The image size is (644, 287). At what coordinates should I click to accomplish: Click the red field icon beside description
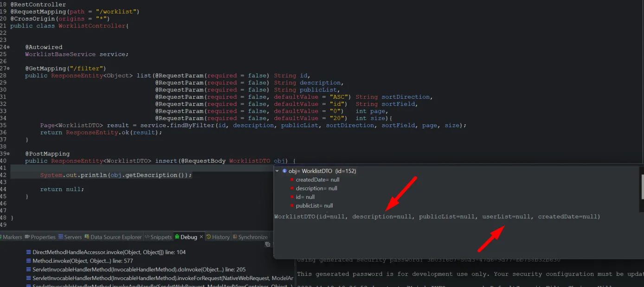point(291,188)
